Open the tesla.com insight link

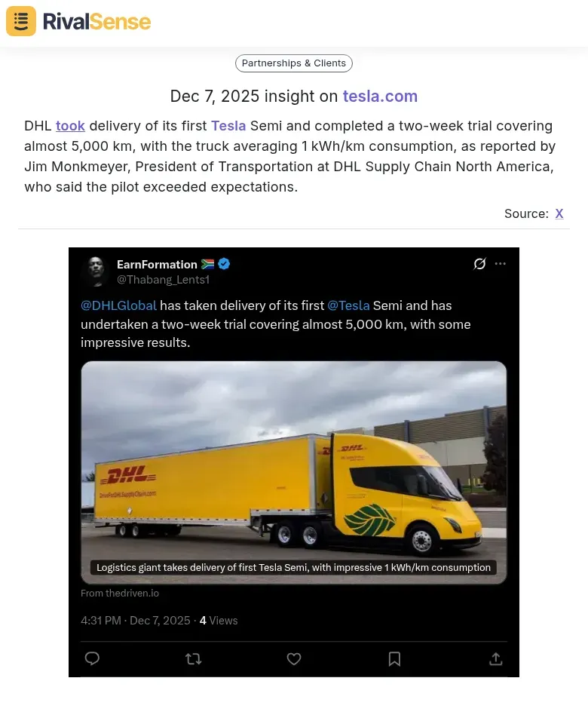pos(380,97)
